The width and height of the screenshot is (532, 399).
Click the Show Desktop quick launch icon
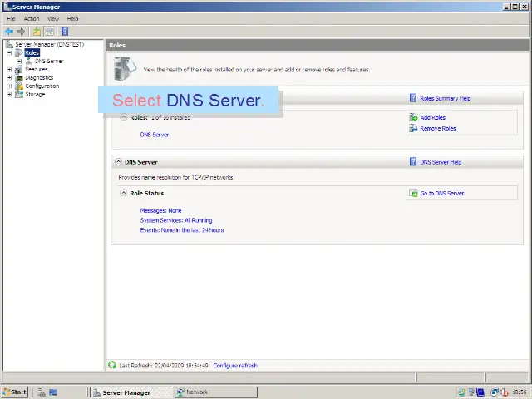[53, 392]
